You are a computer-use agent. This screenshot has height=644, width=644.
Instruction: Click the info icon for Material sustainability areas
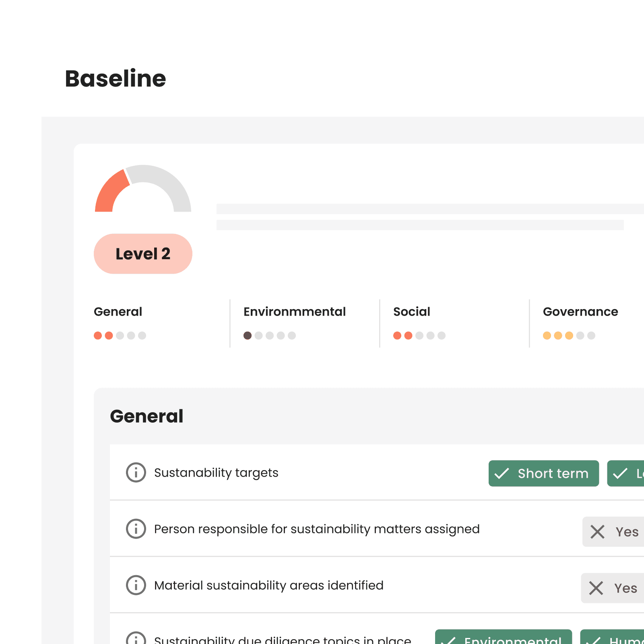[x=136, y=586]
